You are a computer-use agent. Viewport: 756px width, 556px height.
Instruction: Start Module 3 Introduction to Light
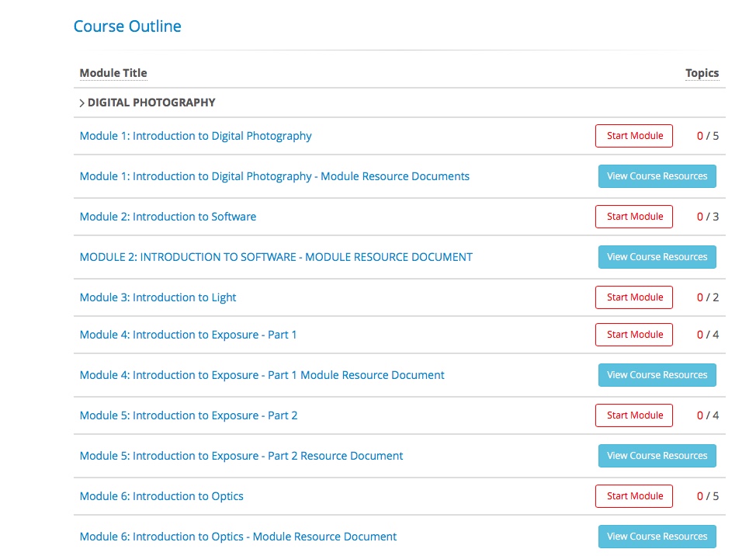pos(633,297)
